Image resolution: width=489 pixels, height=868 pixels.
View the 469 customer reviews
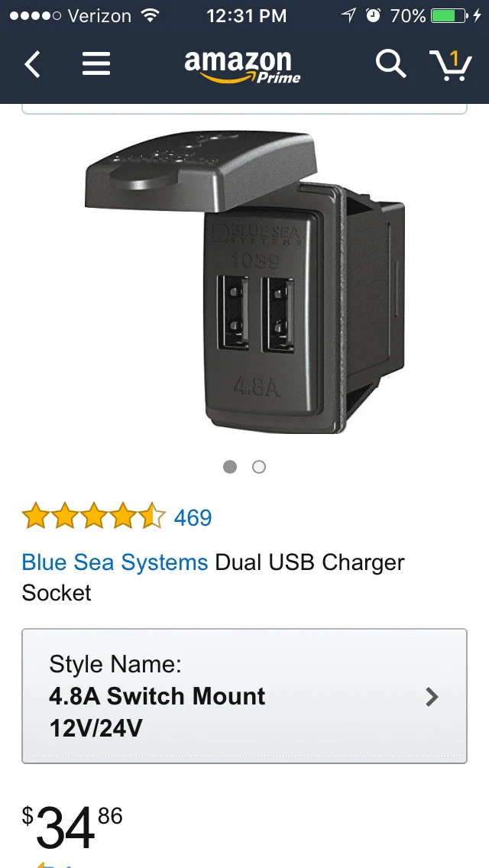193,517
